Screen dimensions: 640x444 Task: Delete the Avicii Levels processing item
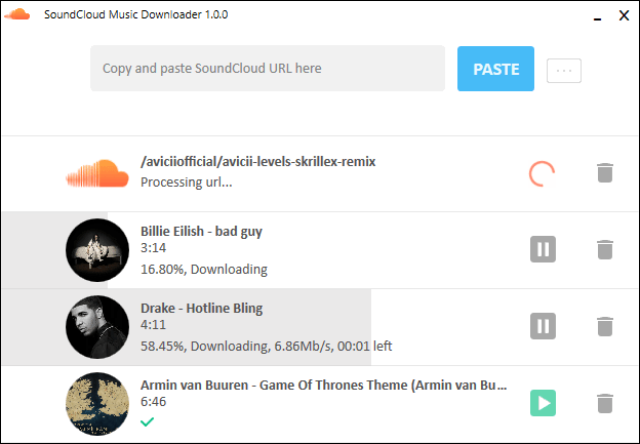[x=604, y=173]
